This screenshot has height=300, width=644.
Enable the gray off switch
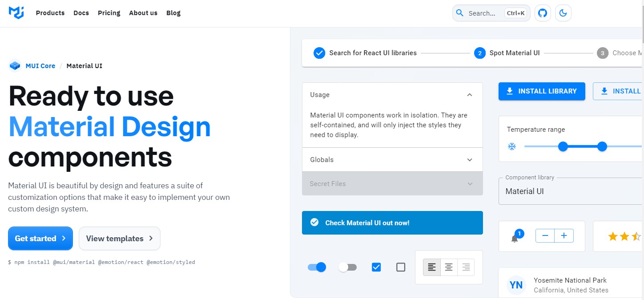tap(347, 267)
